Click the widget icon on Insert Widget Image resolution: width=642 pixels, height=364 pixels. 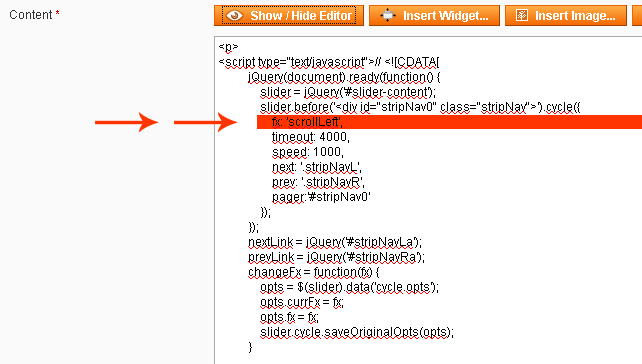pyautogui.click(x=387, y=16)
